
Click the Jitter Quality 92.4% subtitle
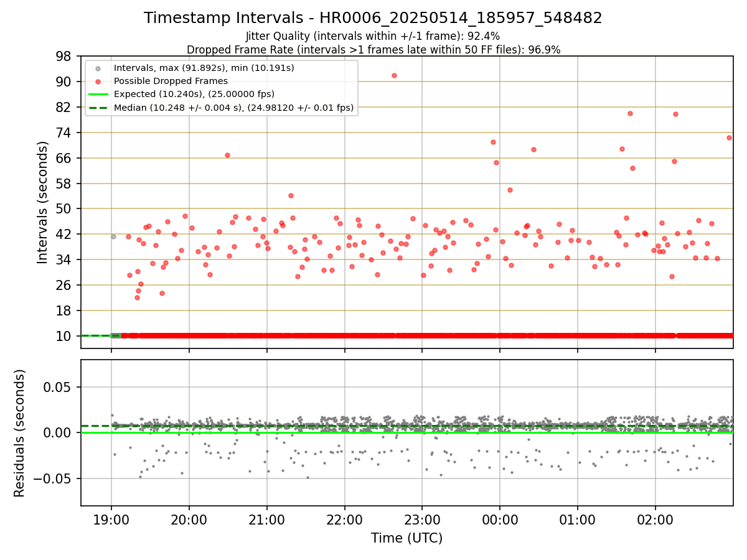click(x=373, y=37)
